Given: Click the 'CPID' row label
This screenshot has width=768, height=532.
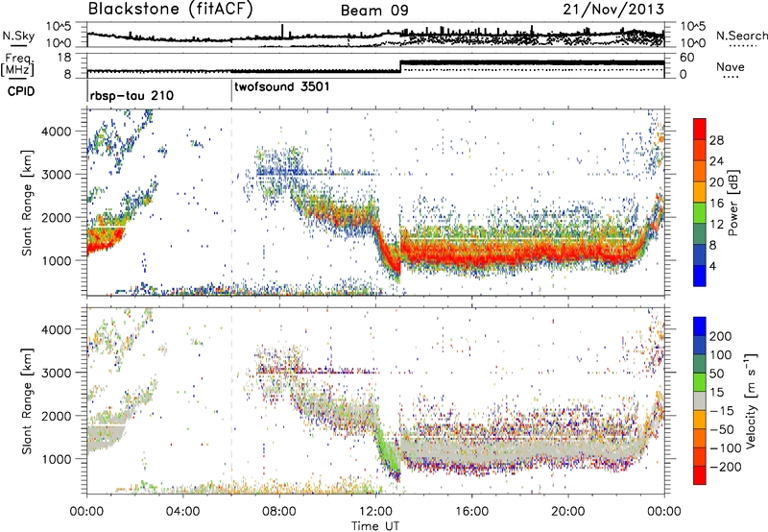Looking at the screenshot, I should 21,91.
